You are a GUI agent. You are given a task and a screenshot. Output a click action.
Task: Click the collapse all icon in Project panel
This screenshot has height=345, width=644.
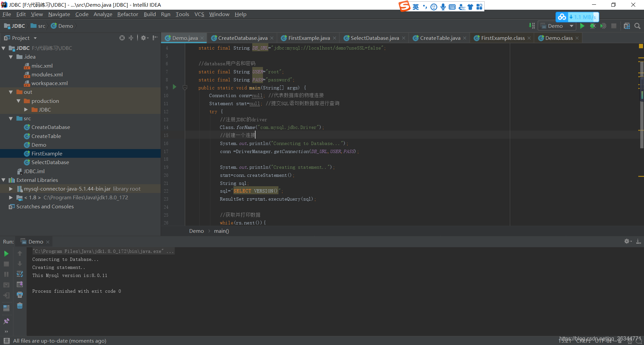click(x=131, y=38)
